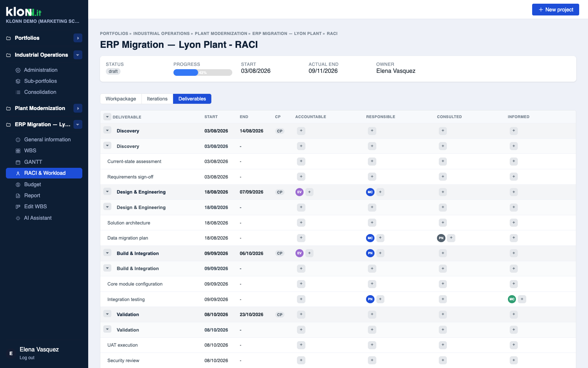The image size is (588, 368).
Task: Click the owner name Elena Vasquez
Action: click(396, 71)
